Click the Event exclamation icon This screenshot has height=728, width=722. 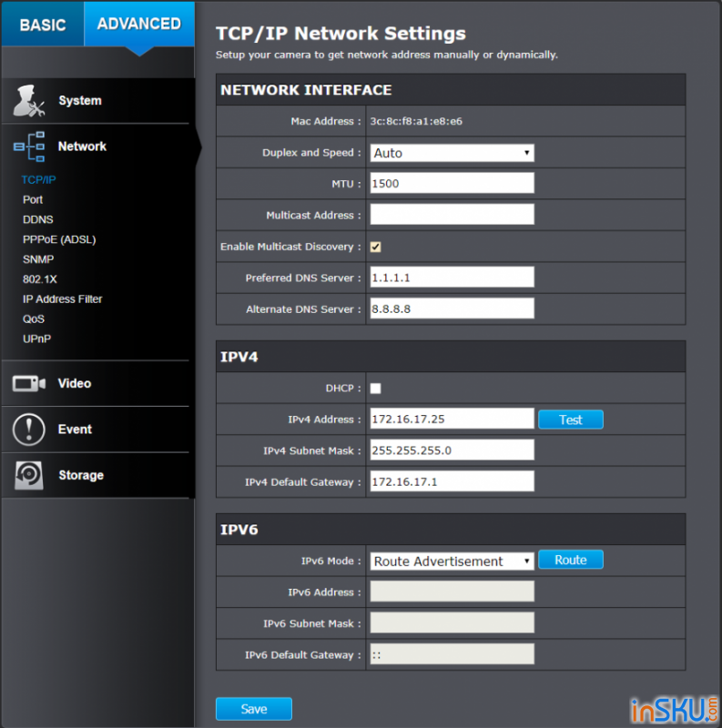point(29,430)
